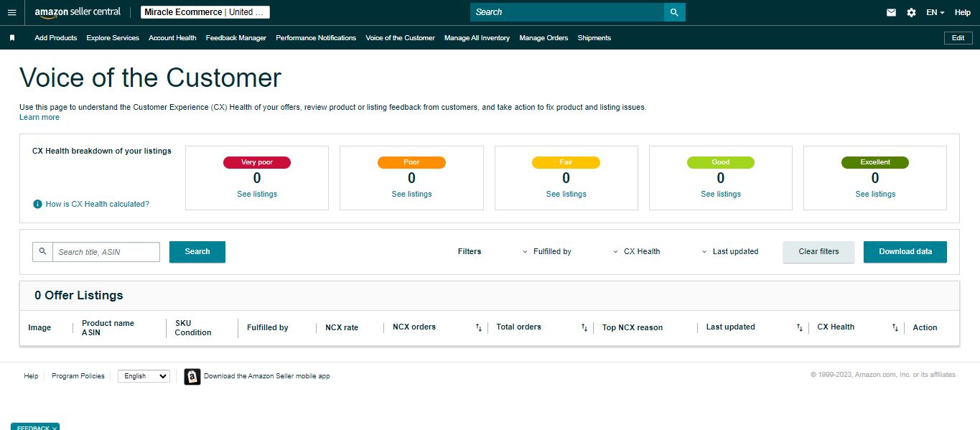980x430 pixels.
Task: Click the dark green Excellent badge
Action: [x=875, y=162]
